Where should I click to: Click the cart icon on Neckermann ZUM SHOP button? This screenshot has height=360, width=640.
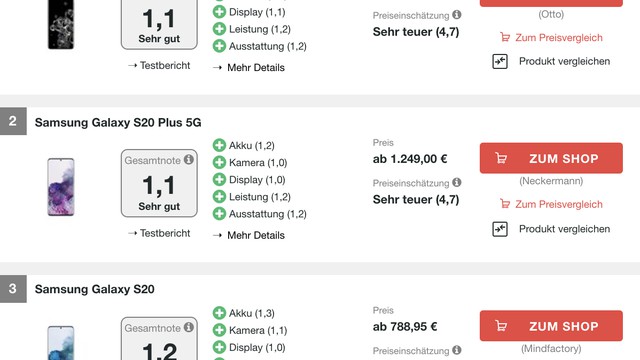click(x=501, y=158)
